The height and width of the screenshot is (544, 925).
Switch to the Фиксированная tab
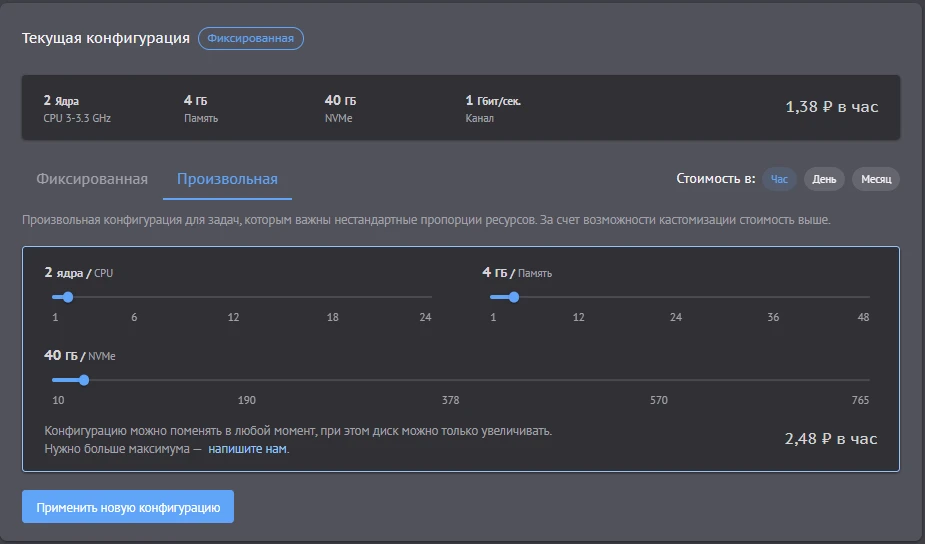[x=92, y=179]
